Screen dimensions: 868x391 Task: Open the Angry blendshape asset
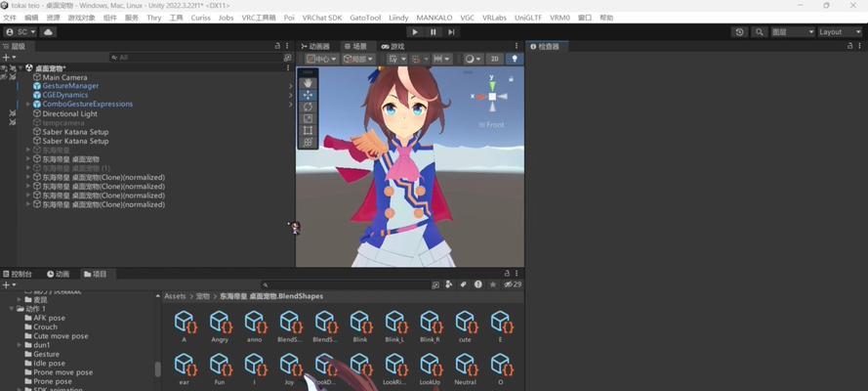point(220,326)
